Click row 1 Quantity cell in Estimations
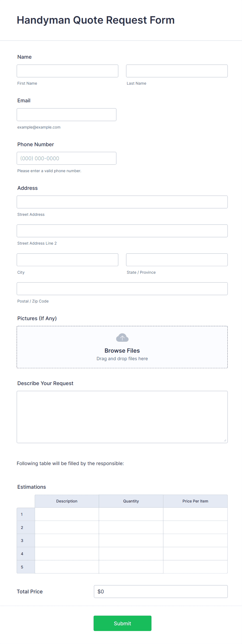 coord(131,514)
